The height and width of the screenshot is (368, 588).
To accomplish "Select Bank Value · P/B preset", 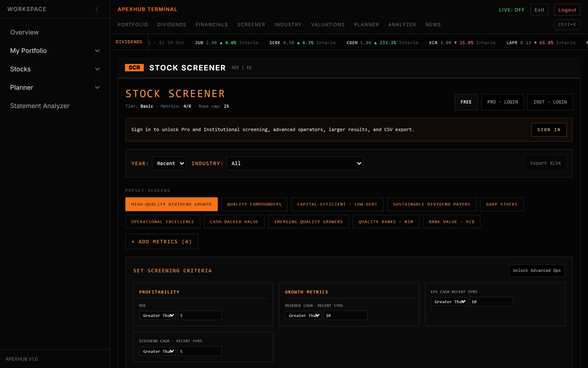I will point(451,222).
